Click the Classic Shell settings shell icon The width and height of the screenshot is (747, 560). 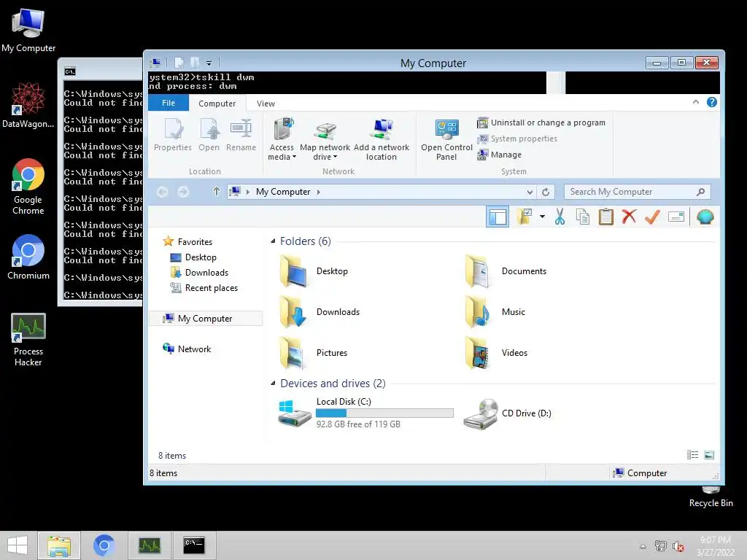click(705, 217)
